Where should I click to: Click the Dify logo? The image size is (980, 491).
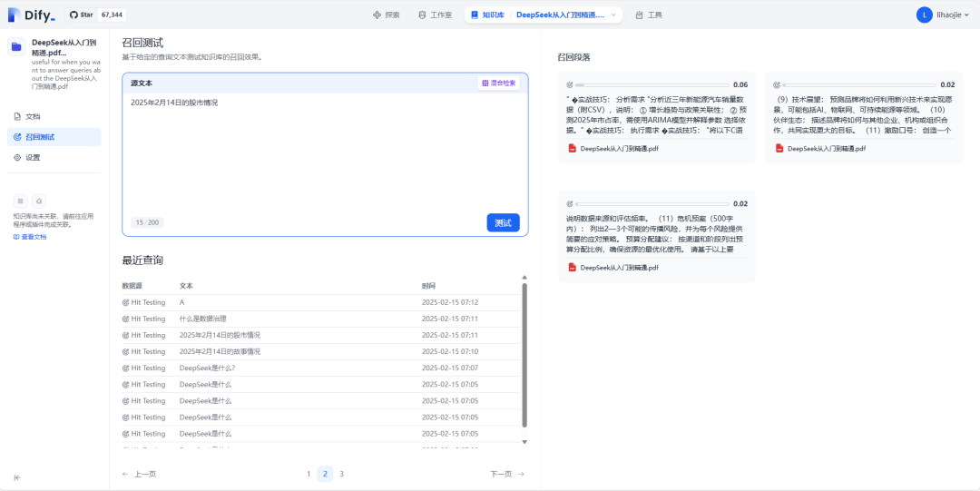[x=31, y=15]
